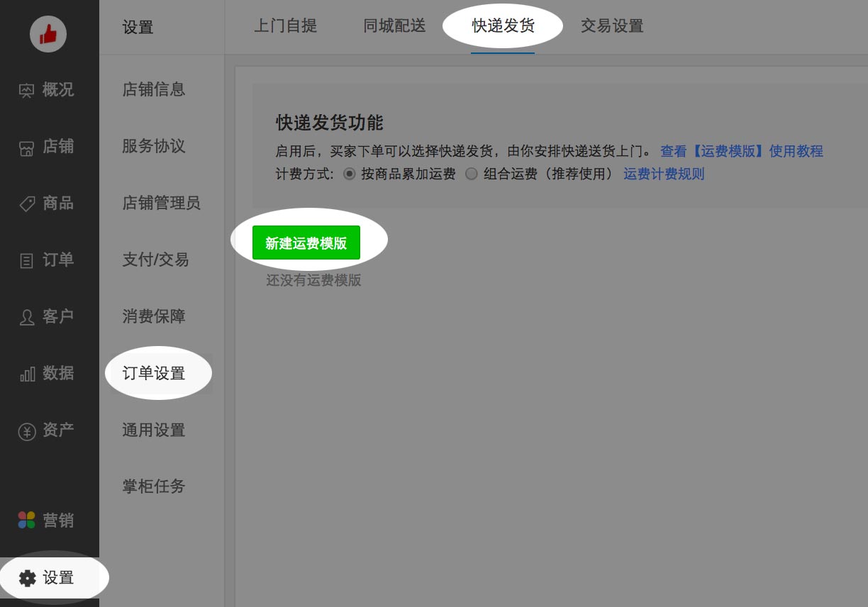Open 通用设置 settings menu item
868x607 pixels.
pos(154,430)
